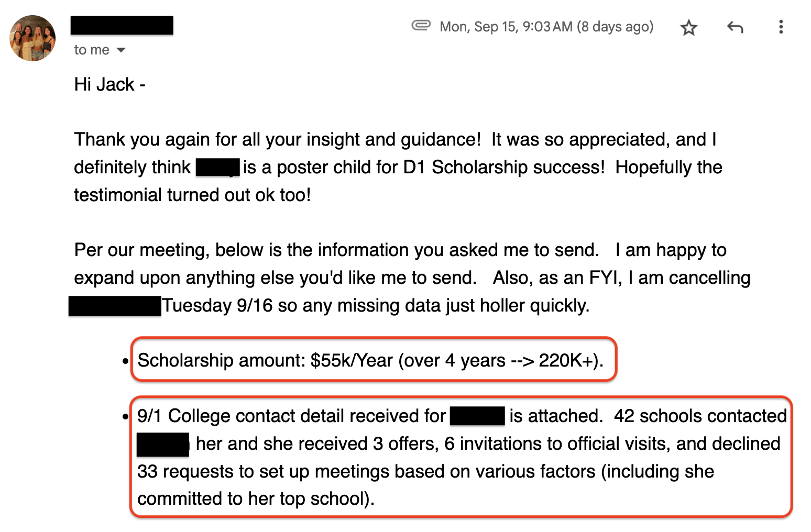Star this email message
This screenshot has height=532, width=811.
pyautogui.click(x=688, y=27)
